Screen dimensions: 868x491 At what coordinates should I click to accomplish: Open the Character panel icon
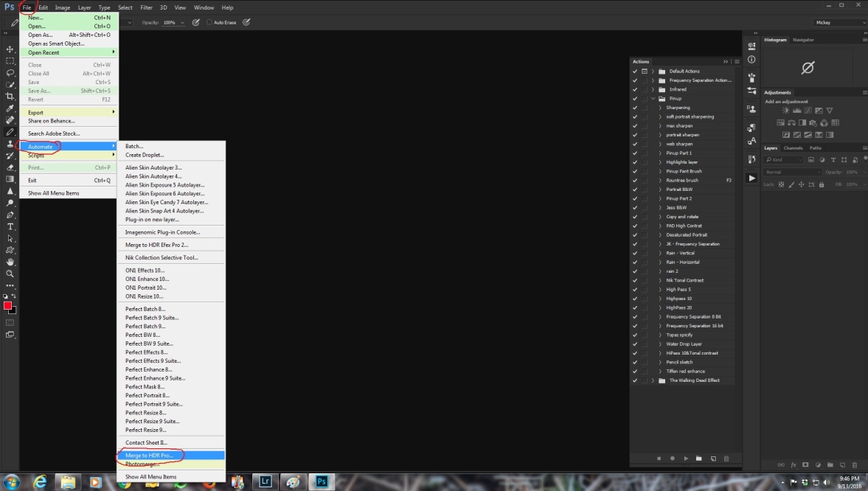point(751,141)
